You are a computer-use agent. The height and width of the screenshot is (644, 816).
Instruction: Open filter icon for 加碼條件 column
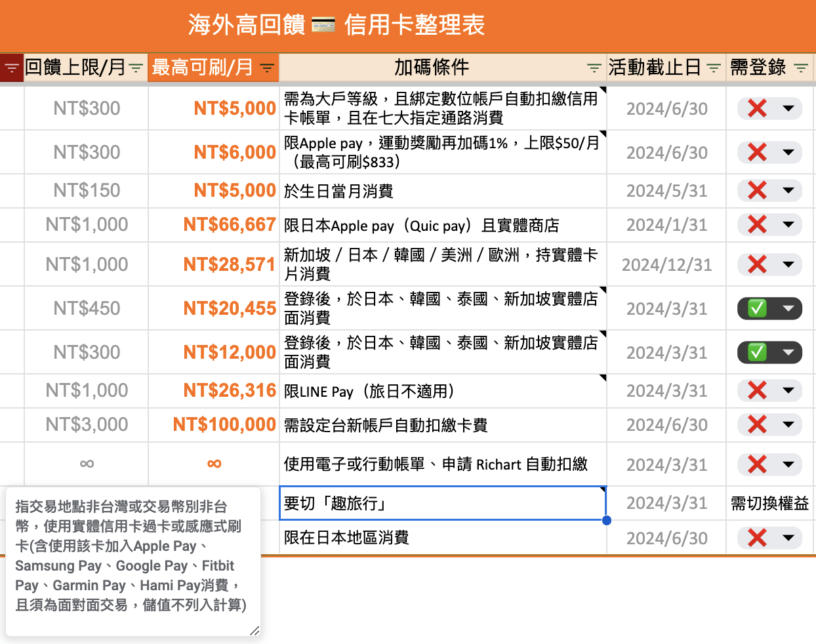[594, 68]
